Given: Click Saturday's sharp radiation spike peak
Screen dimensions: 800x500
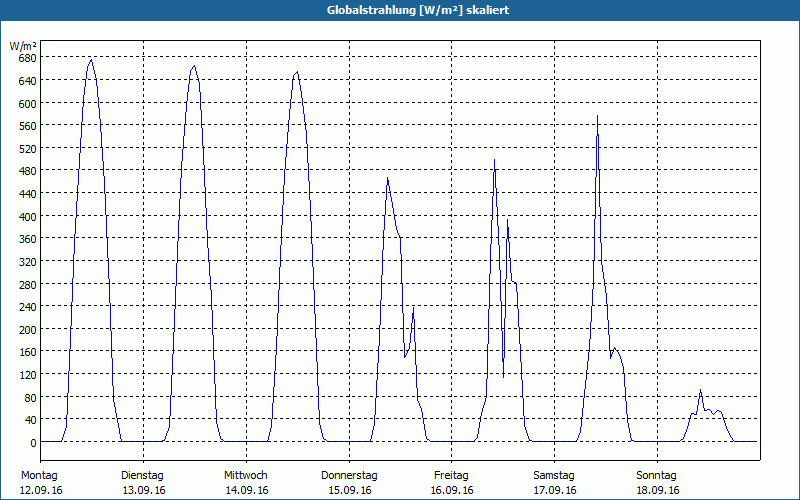Looking at the screenshot, I should tap(597, 116).
